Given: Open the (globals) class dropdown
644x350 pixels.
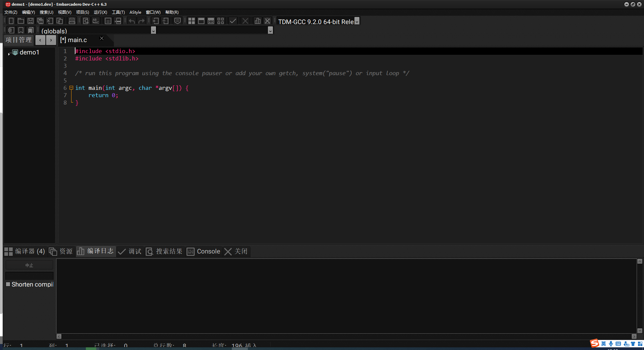Looking at the screenshot, I should coord(153,30).
